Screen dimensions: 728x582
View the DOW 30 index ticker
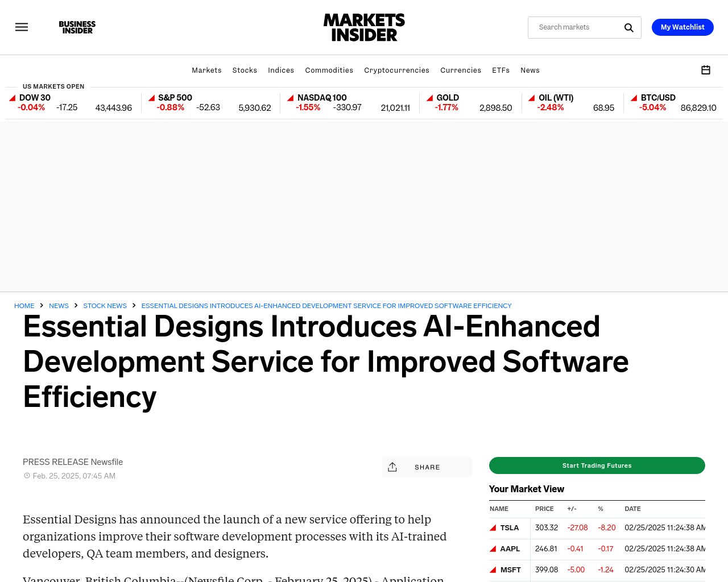35,98
